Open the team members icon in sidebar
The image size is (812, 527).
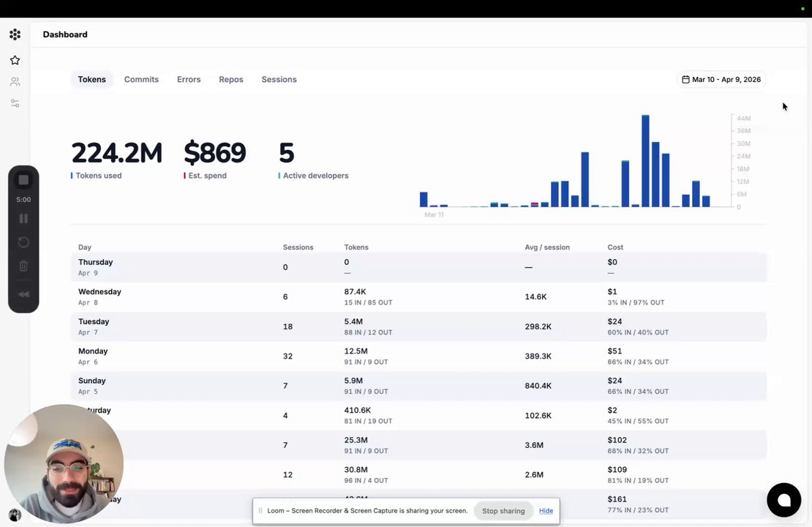point(15,82)
